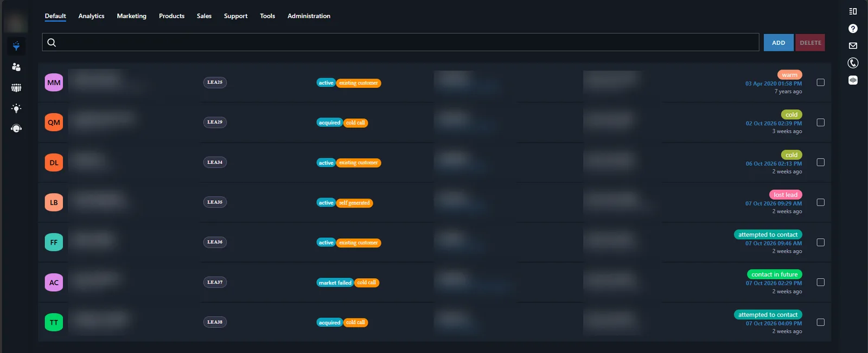Screen dimensions: 868x353
Task: Click the cold call tag in LEA29 row
Action: pyautogui.click(x=355, y=123)
